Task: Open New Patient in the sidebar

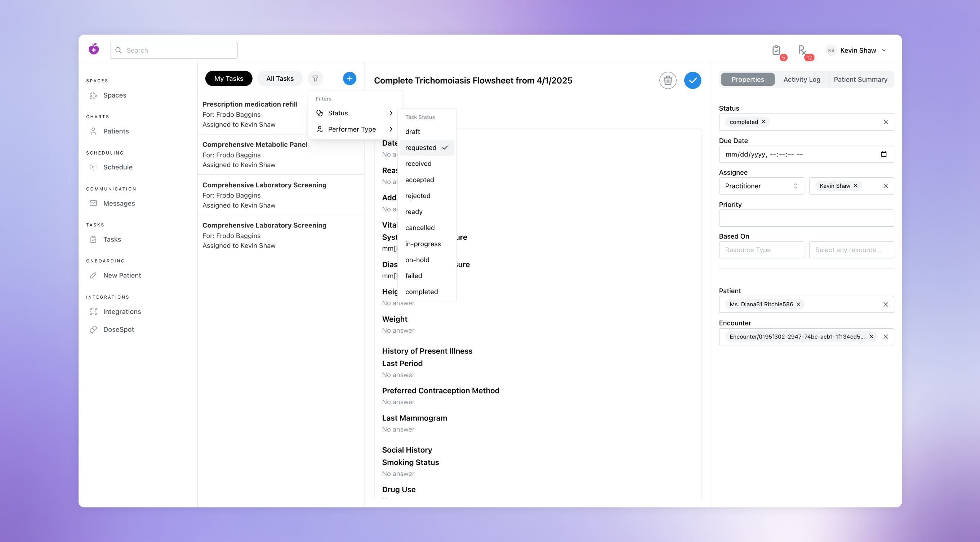Action: [122, 275]
